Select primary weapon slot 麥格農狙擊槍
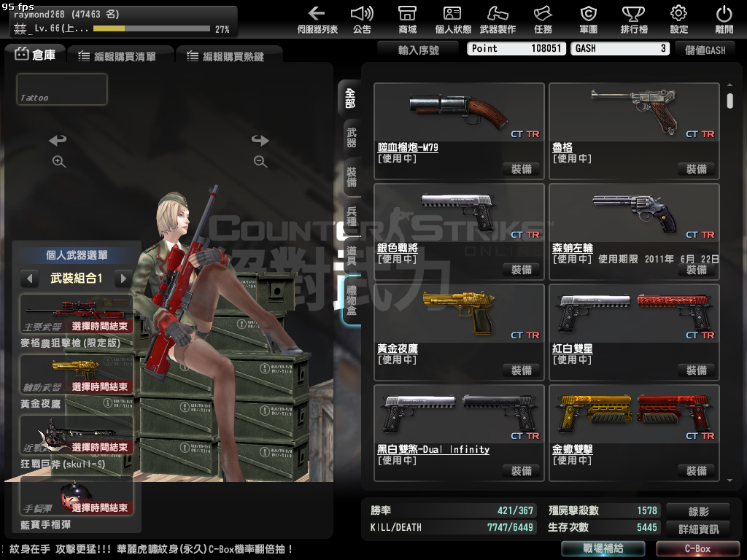The image size is (747, 560). point(76,314)
